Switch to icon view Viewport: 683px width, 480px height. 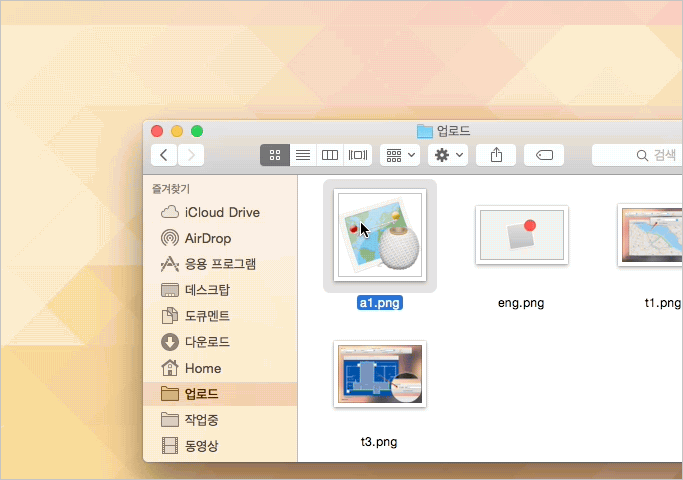pos(275,155)
